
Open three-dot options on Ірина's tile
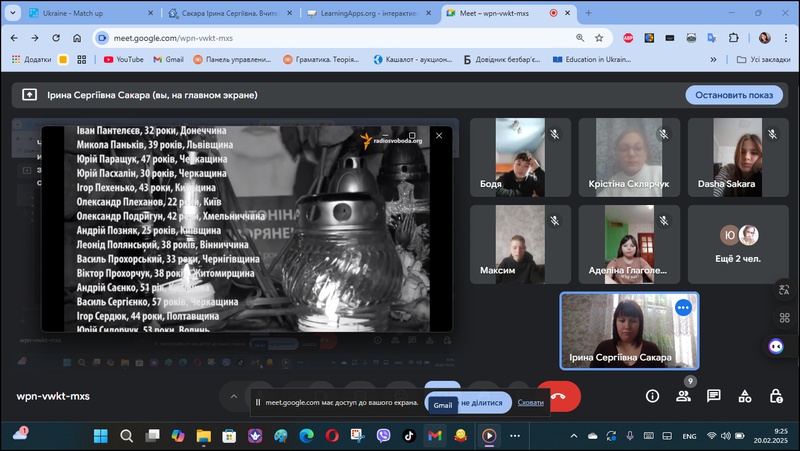coord(684,307)
